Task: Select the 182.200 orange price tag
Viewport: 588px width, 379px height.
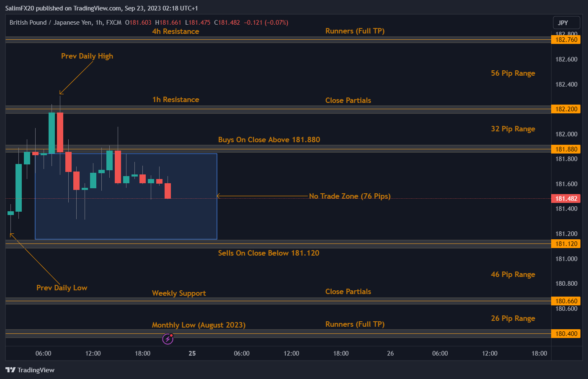Action: coord(566,109)
